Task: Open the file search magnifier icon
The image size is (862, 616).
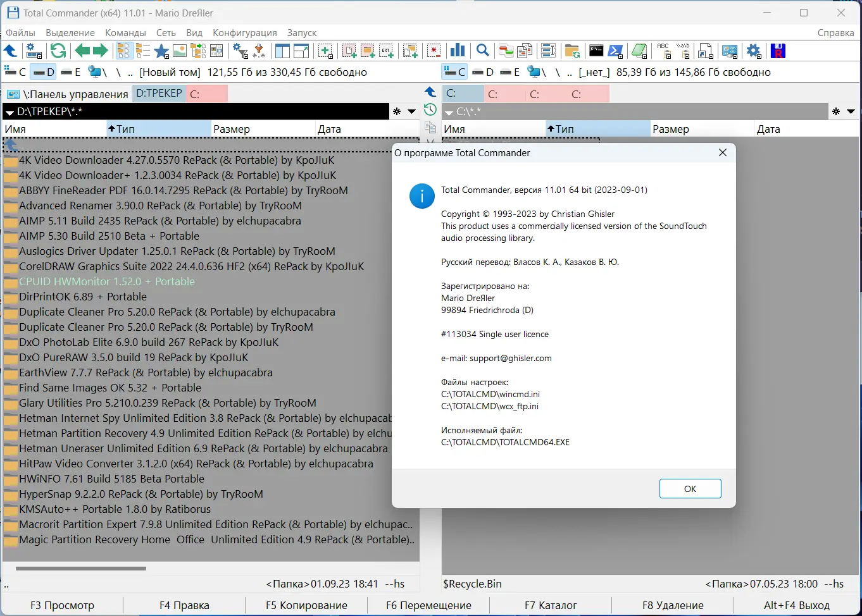Action: pyautogui.click(x=482, y=51)
